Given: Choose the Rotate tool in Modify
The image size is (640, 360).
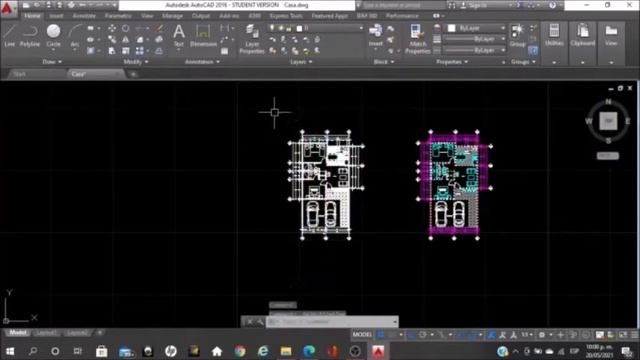Looking at the screenshot, I should [125, 28].
